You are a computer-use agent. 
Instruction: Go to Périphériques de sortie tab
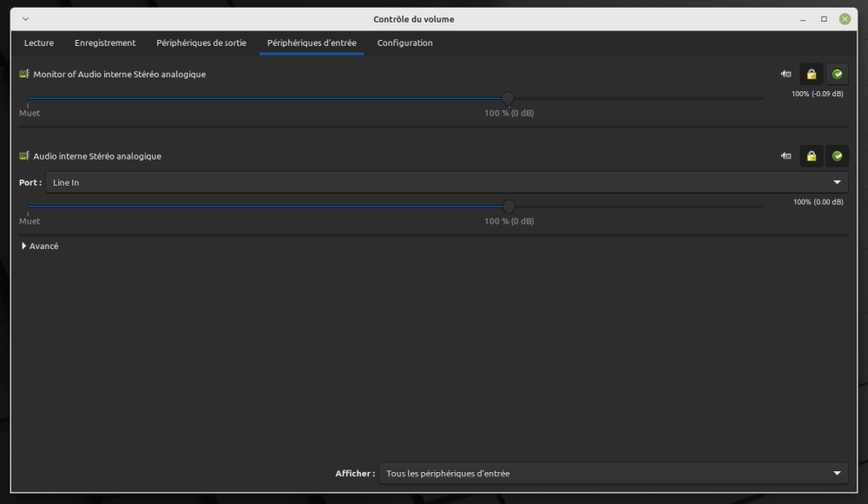point(201,43)
